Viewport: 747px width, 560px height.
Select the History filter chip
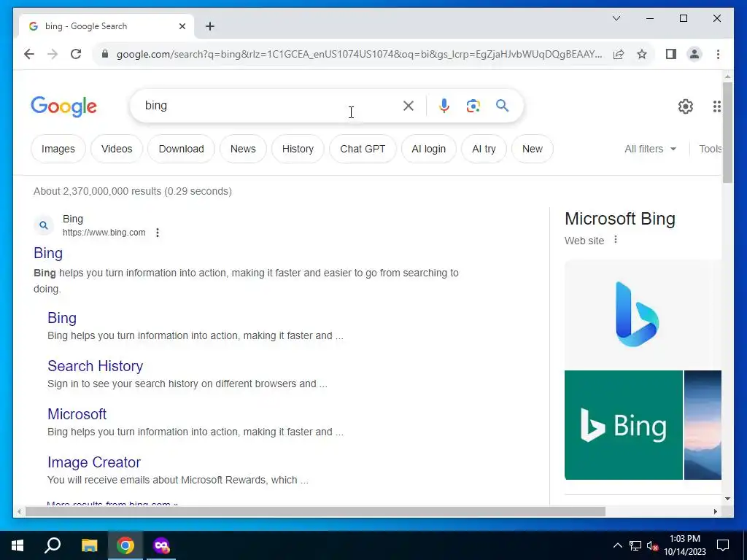298,149
